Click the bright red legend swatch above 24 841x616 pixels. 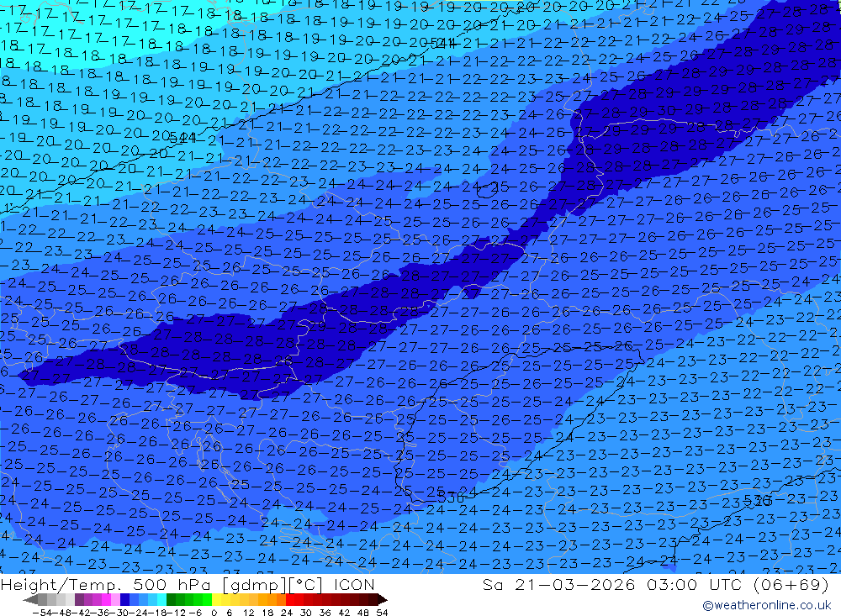tap(290, 600)
